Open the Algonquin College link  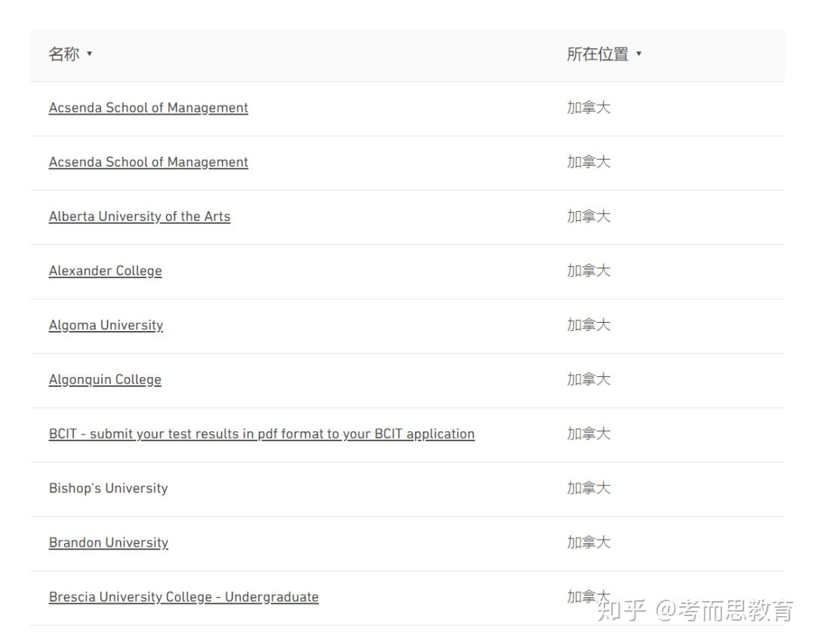click(105, 379)
